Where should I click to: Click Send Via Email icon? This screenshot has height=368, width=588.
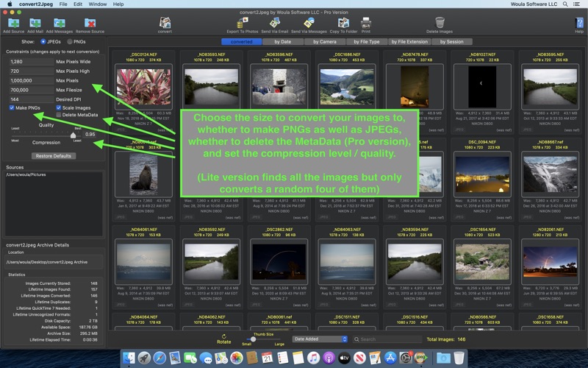(274, 23)
